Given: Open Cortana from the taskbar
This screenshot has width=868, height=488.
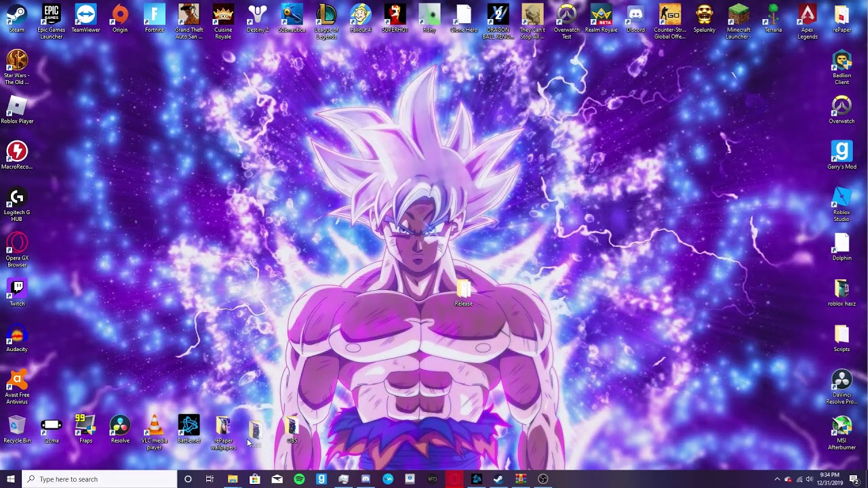Looking at the screenshot, I should (x=188, y=479).
